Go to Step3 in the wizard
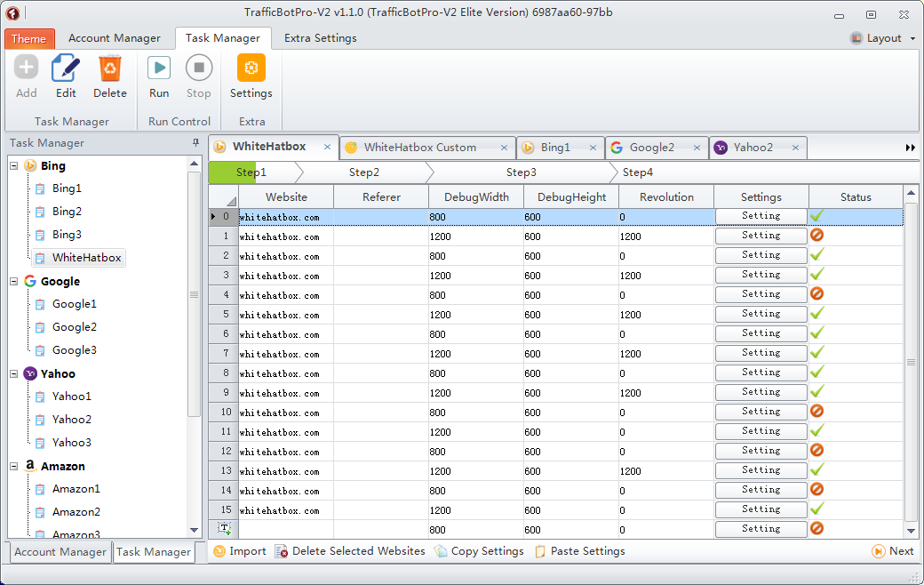 [522, 172]
